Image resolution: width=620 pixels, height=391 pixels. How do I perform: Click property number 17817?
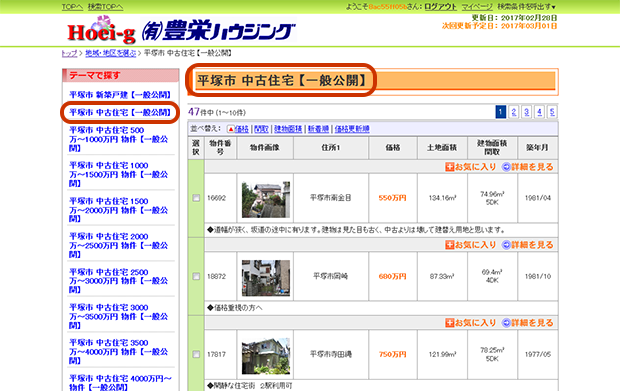216,354
